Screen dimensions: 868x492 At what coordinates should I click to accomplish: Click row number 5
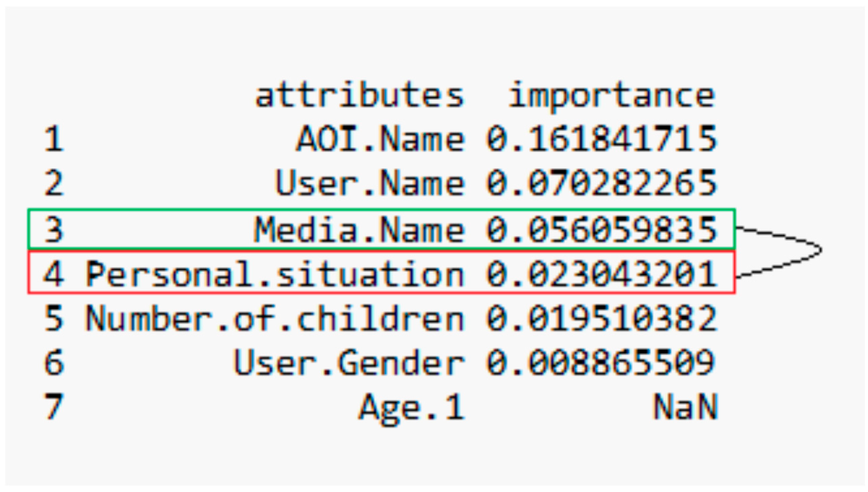[53, 318]
